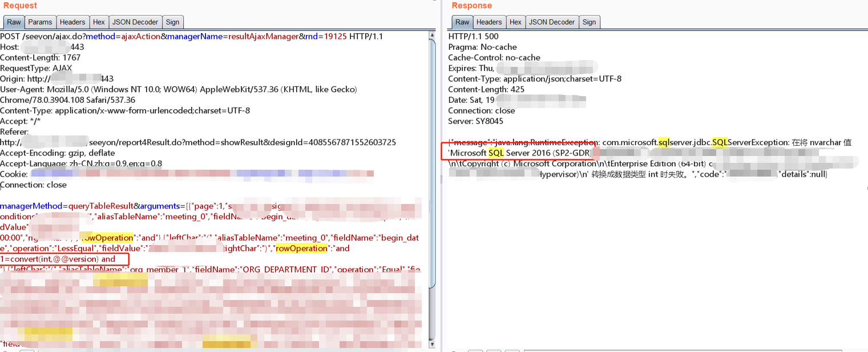Select the Raw tab in Request panel
Screen dimensions: 868x352
pyautogui.click(x=14, y=22)
